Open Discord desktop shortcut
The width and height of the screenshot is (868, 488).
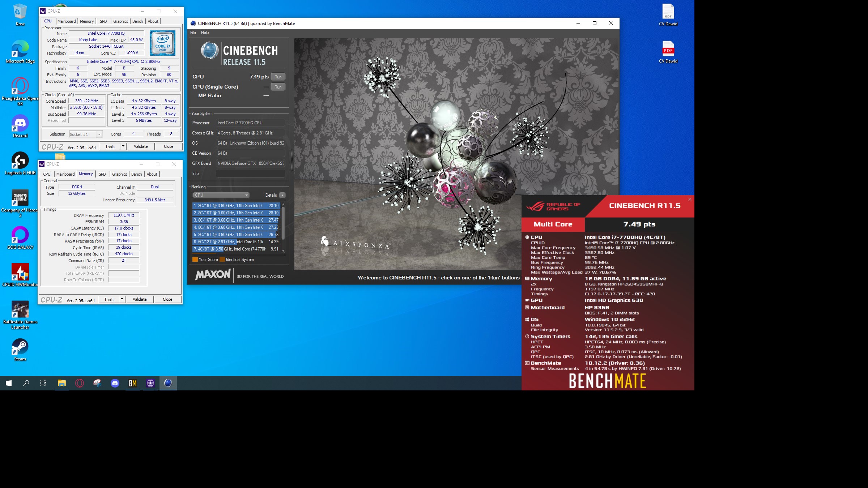click(x=20, y=126)
